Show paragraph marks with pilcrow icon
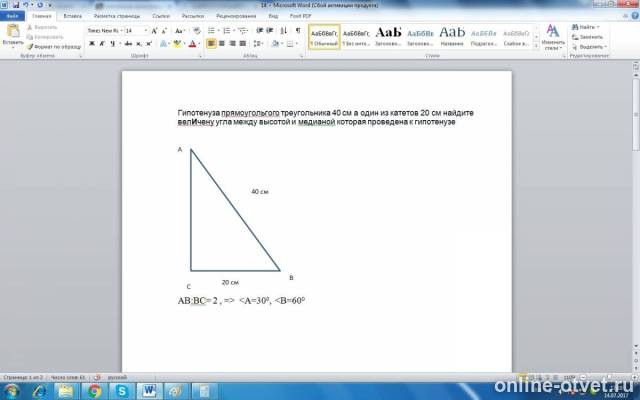Viewport: 640px width, 400px height. [298, 31]
